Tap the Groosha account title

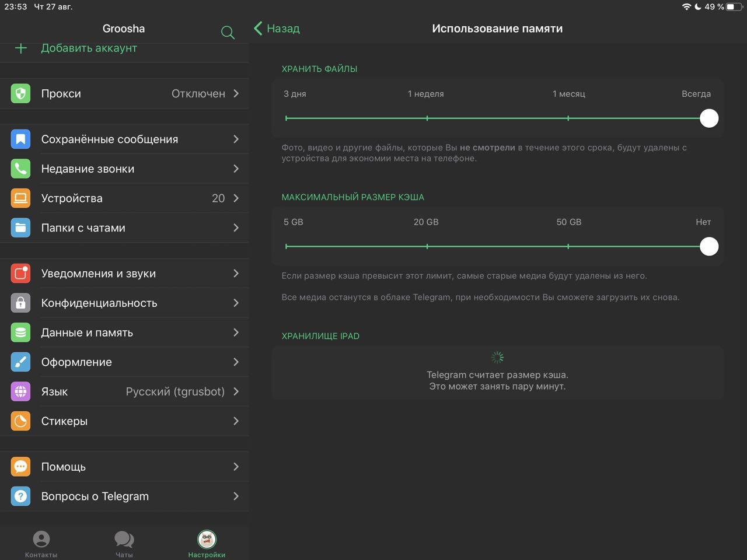(124, 28)
